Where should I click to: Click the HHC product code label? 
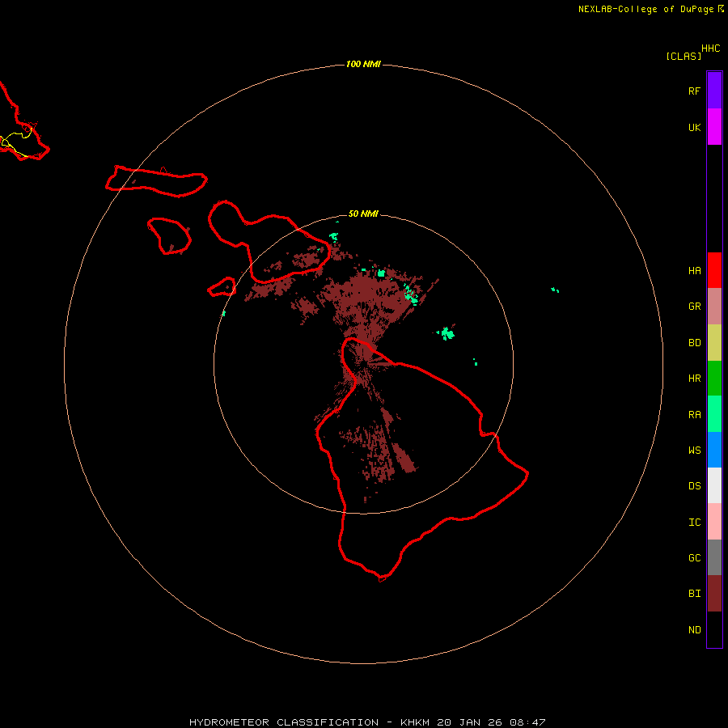coord(710,49)
